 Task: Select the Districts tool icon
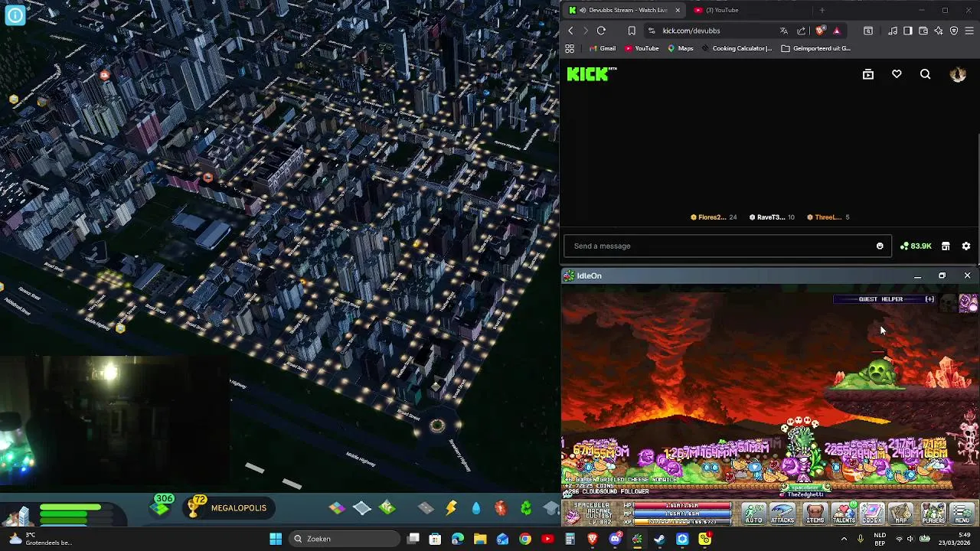(362, 507)
